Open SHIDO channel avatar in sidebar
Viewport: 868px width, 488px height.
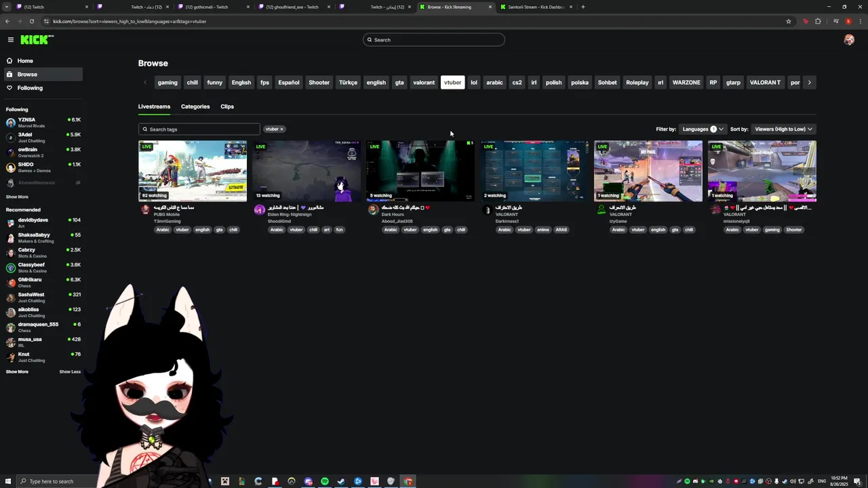(x=11, y=167)
